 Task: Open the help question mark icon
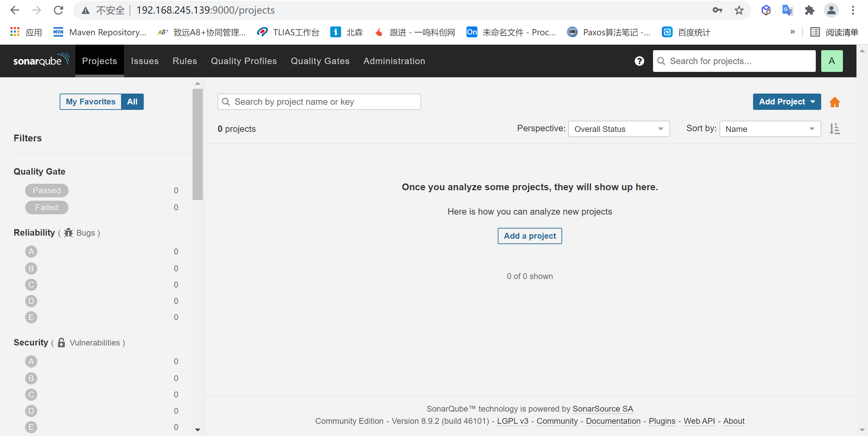pyautogui.click(x=639, y=61)
